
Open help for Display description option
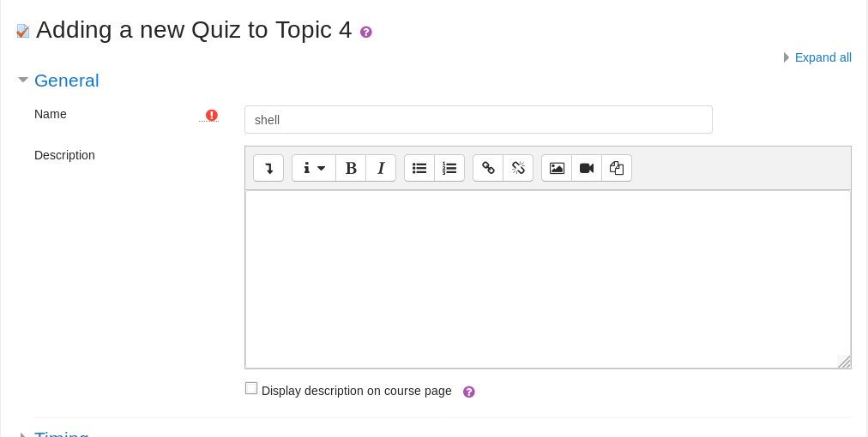pos(469,392)
